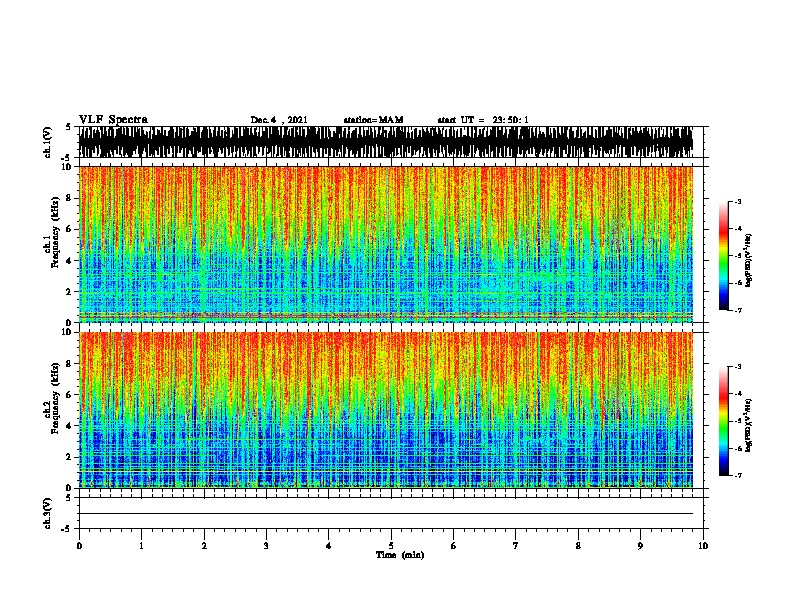
Task: Click the ch.1 frequency axis "6" tick
Action: tap(70, 229)
